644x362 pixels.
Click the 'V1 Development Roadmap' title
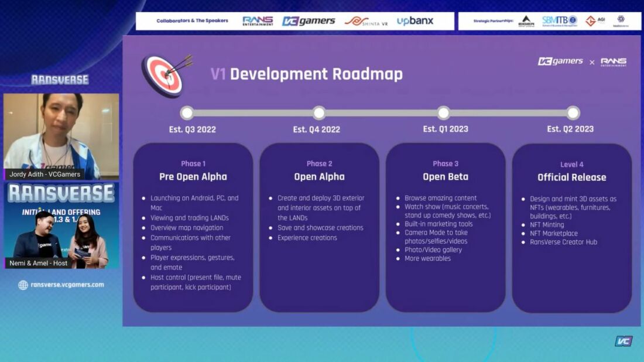[306, 74]
